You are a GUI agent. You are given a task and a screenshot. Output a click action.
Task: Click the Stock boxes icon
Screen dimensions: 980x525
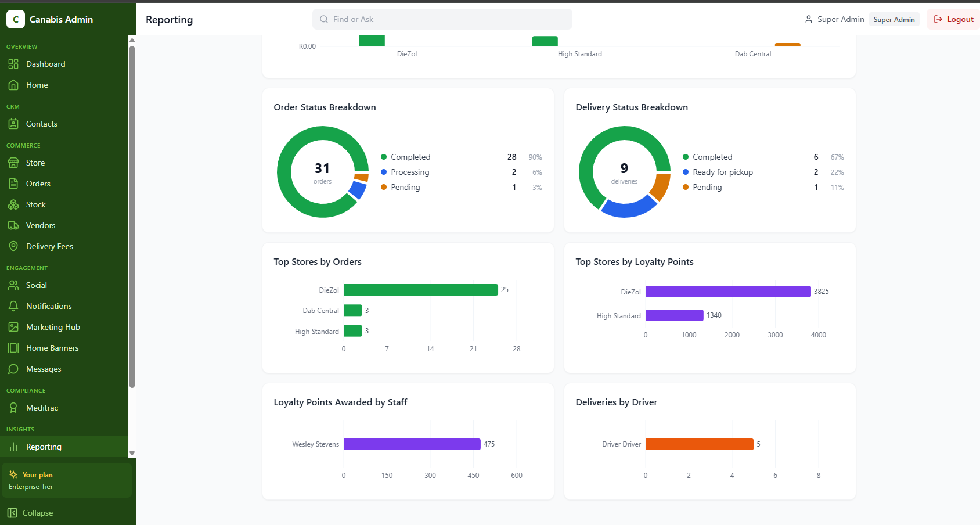(13, 204)
